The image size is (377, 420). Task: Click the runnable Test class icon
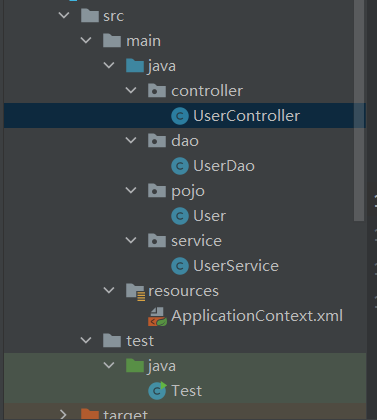click(157, 391)
